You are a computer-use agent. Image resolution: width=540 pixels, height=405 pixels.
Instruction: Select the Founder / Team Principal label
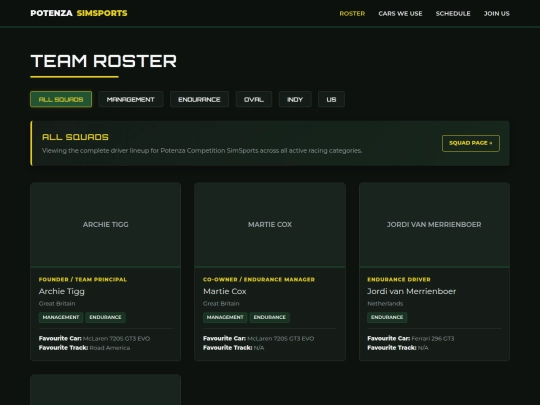(83, 279)
